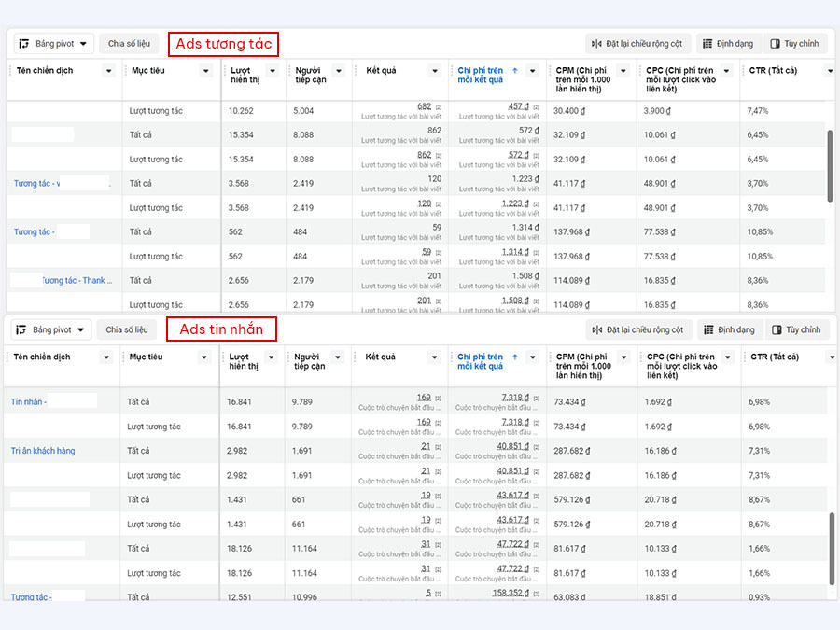Open Bảng pivot dropdown above Ads tương tác table

54,44
